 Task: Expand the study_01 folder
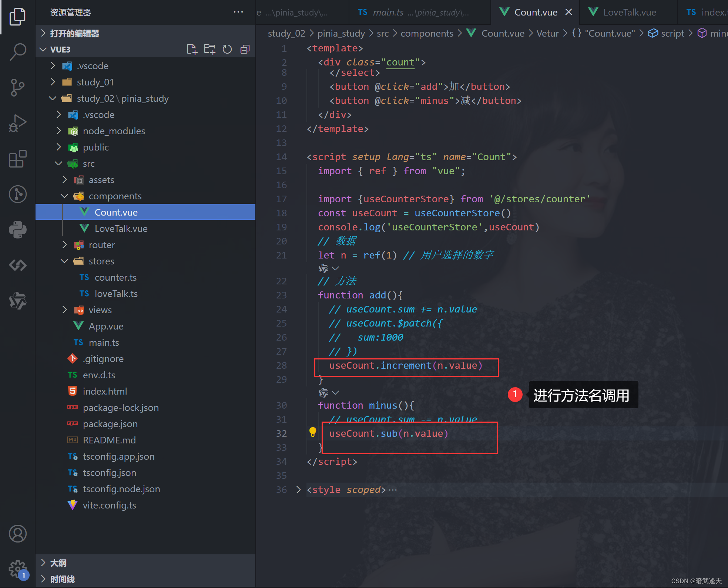[145, 82]
